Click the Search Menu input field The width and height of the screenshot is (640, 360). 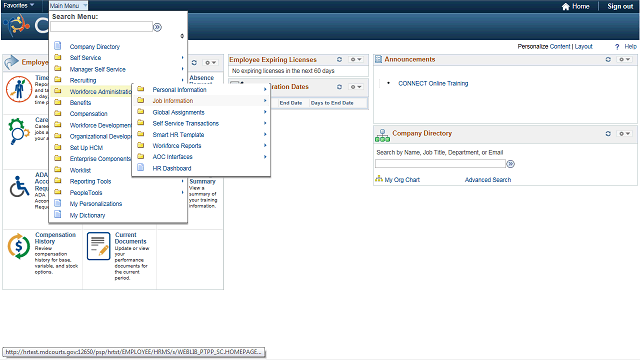101,27
